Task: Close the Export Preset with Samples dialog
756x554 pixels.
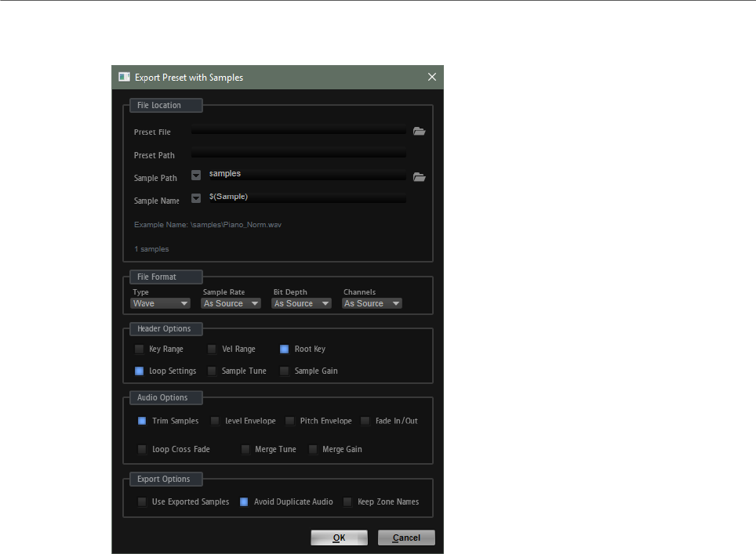Action: click(x=432, y=77)
